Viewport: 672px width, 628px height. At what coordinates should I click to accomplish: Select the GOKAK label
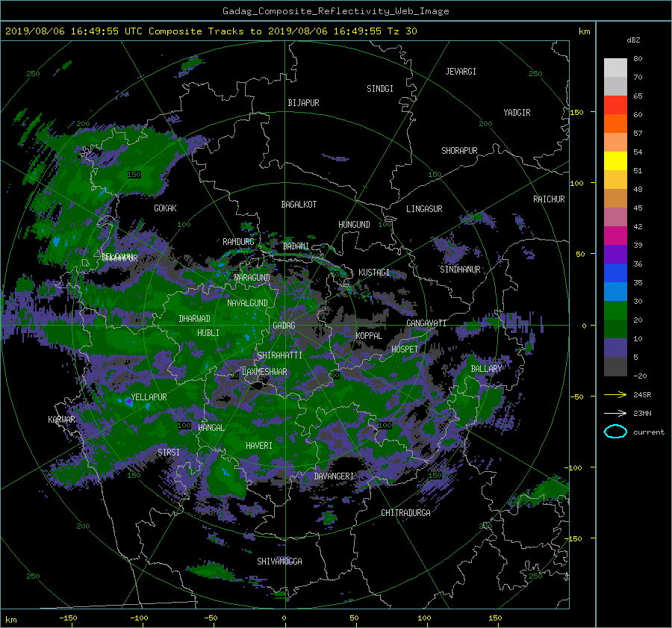coord(165,208)
